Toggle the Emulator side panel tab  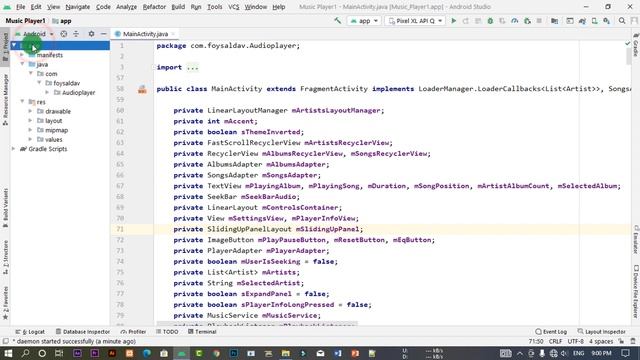(x=636, y=239)
